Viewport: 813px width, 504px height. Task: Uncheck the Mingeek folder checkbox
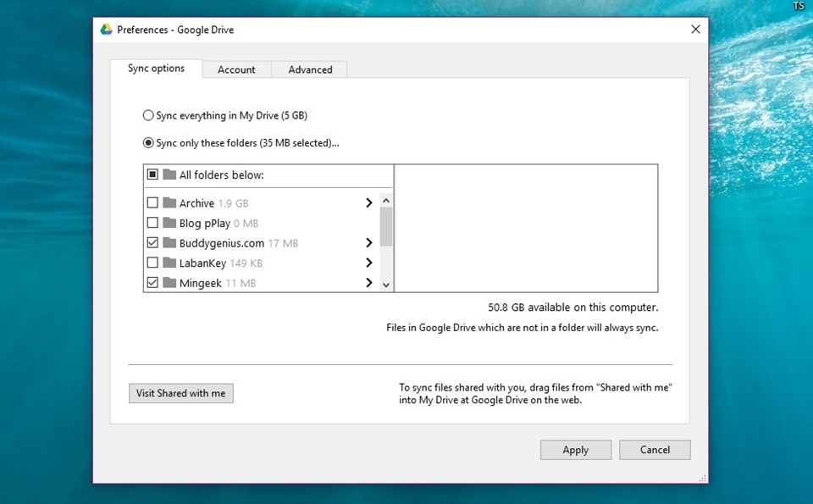tap(152, 283)
